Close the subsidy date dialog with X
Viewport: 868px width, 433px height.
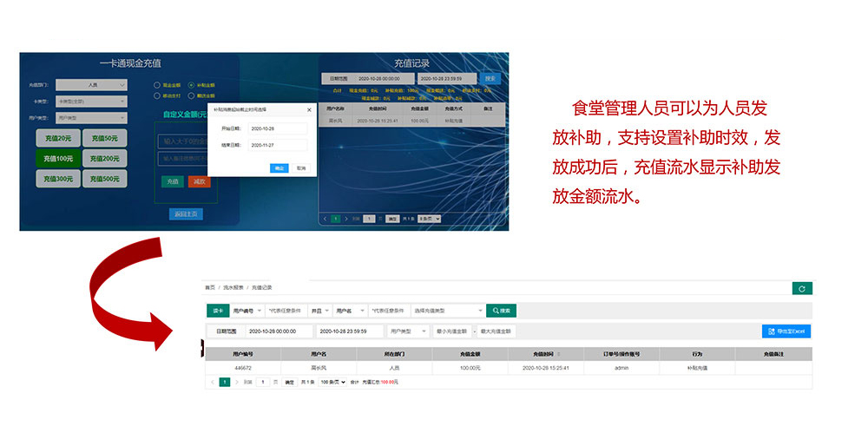point(309,110)
